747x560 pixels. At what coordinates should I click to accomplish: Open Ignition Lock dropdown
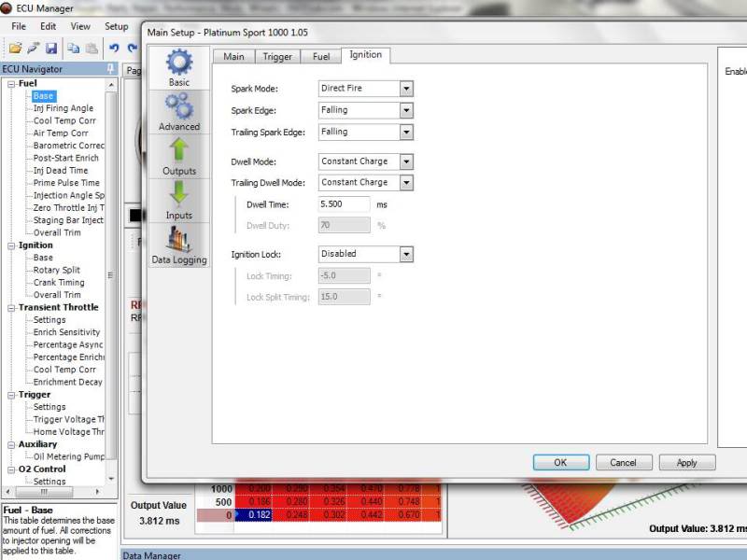pos(406,254)
